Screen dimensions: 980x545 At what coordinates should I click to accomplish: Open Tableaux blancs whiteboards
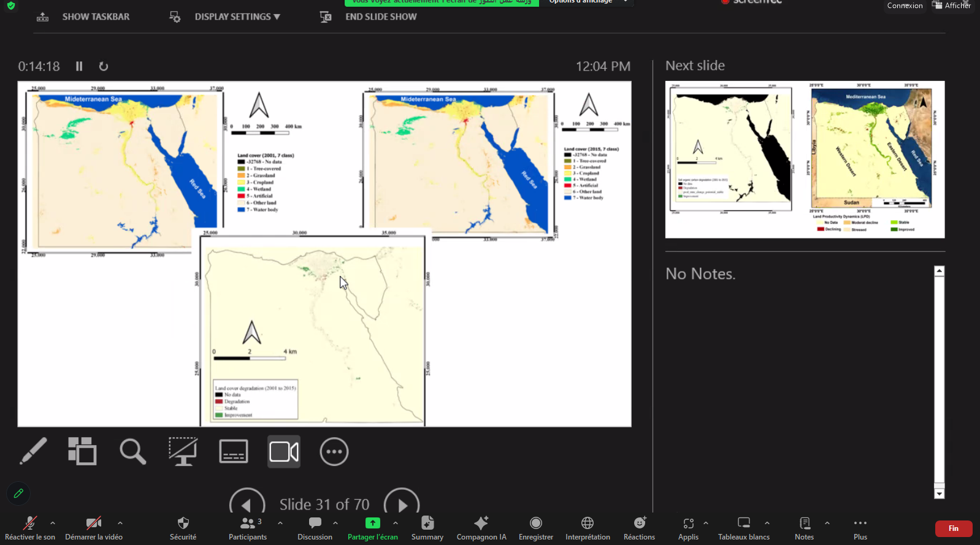(x=744, y=528)
